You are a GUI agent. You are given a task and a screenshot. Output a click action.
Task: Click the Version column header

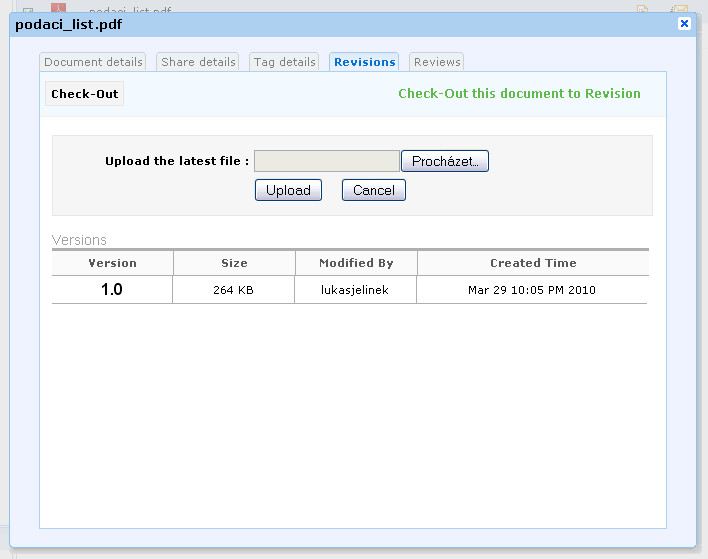pos(112,263)
